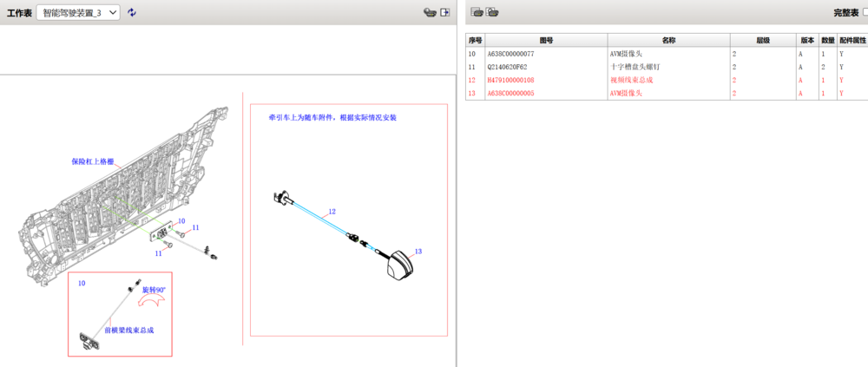Viewport: 868px width, 367px height.
Task: Select part number H479100000108 in the table
Action: [510, 81]
